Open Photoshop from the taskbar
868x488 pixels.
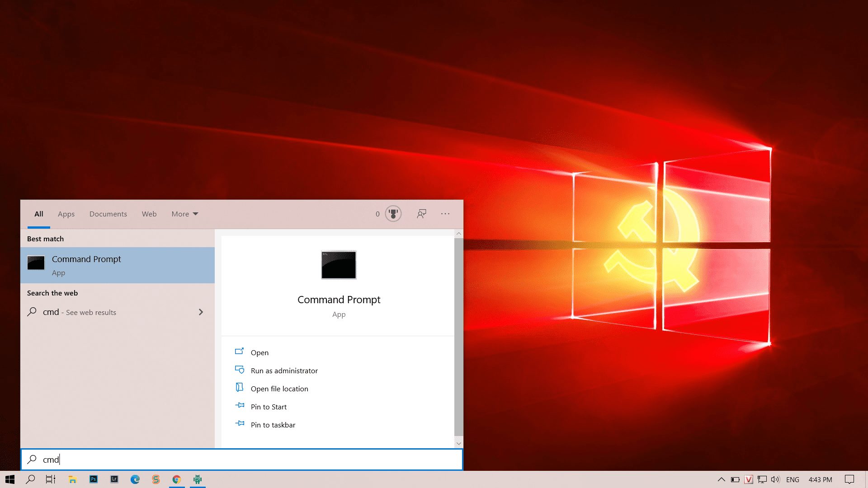pos(94,479)
